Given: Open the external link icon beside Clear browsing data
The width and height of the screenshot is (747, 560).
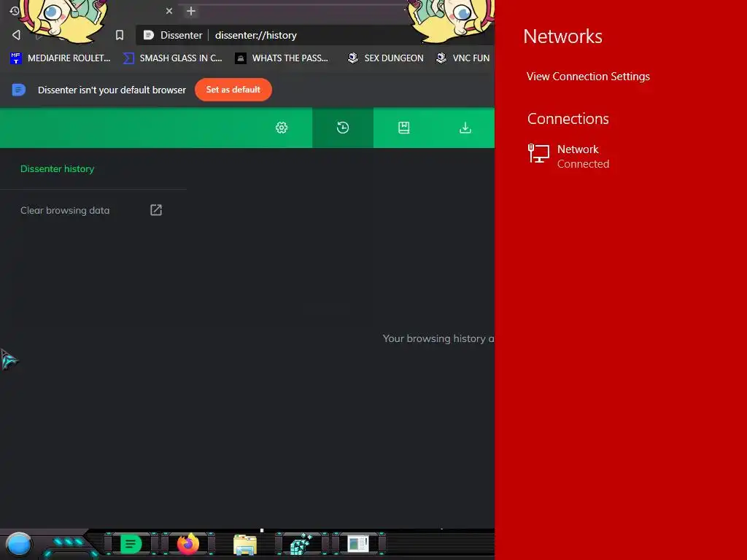Looking at the screenshot, I should coord(156,210).
